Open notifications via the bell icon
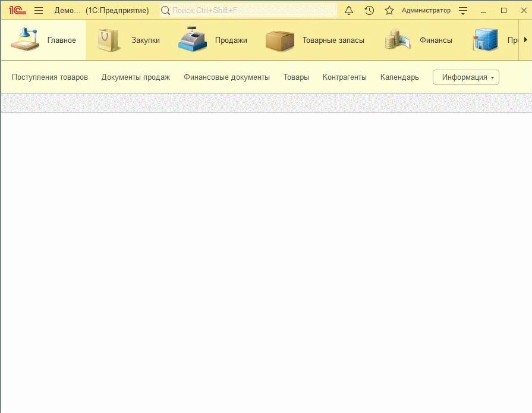Screen dimensions: 532x413 coord(349,10)
